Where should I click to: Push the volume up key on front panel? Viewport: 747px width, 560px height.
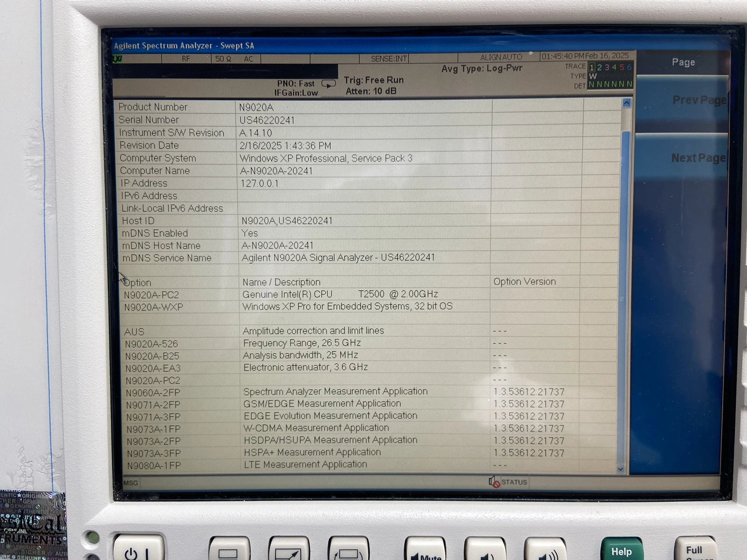[545, 550]
